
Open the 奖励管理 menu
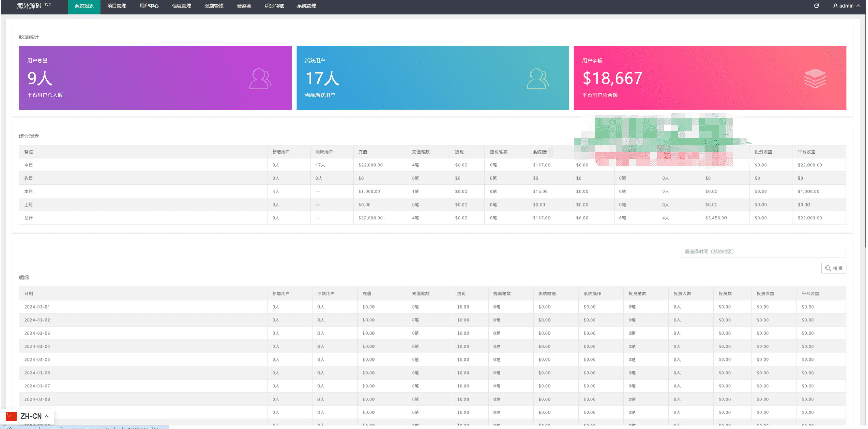(214, 6)
